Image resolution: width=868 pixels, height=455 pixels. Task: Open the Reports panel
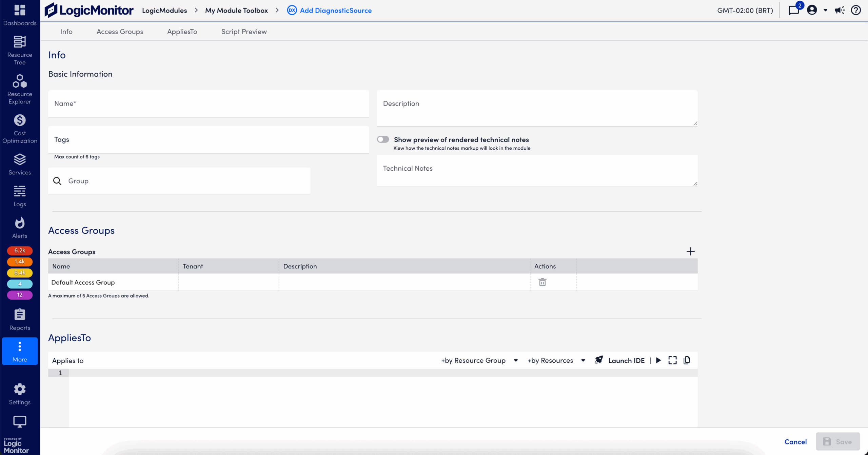(19, 318)
